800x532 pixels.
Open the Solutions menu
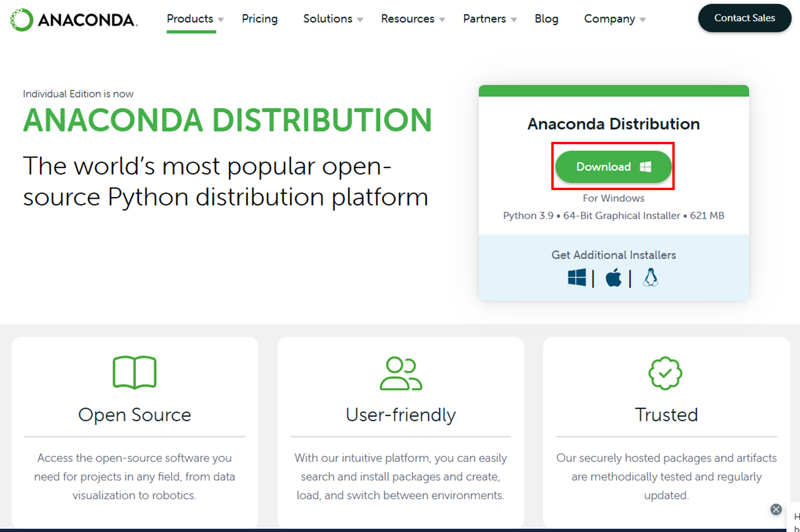[328, 18]
